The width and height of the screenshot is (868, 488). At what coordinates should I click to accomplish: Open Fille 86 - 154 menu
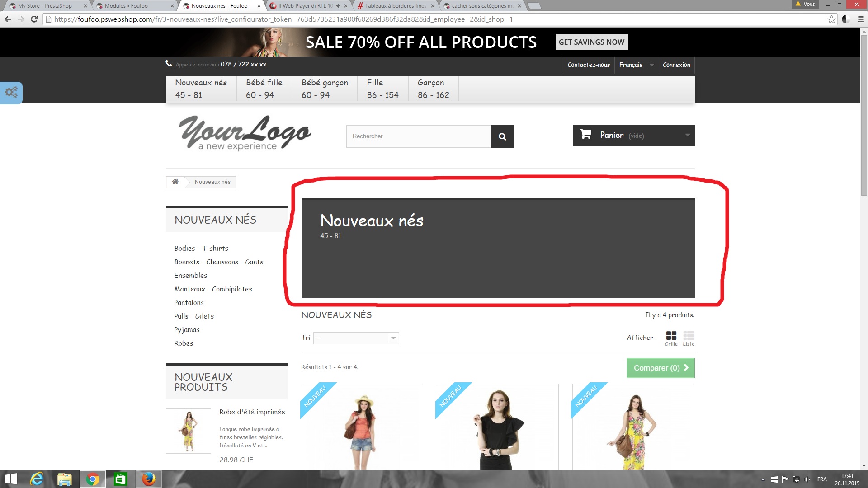(382, 89)
